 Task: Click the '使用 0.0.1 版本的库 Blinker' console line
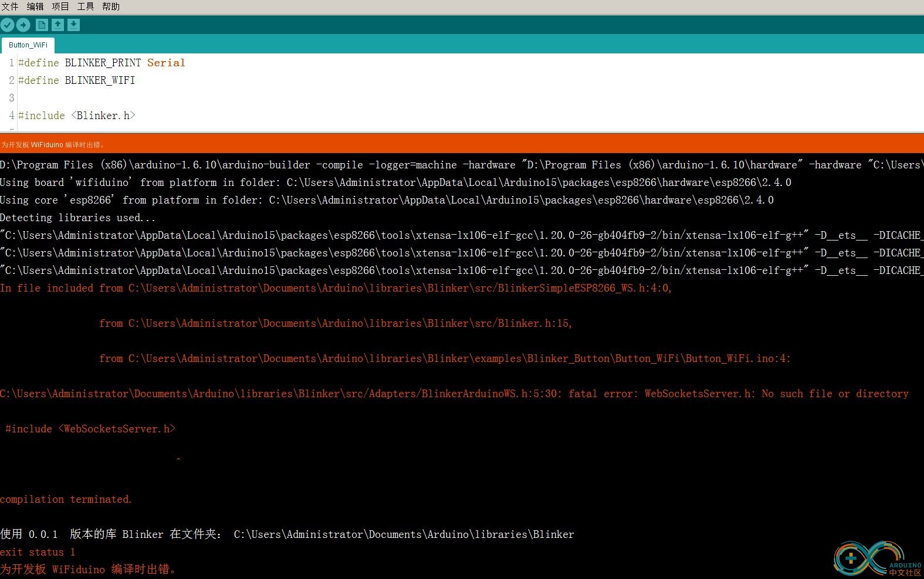click(287, 534)
